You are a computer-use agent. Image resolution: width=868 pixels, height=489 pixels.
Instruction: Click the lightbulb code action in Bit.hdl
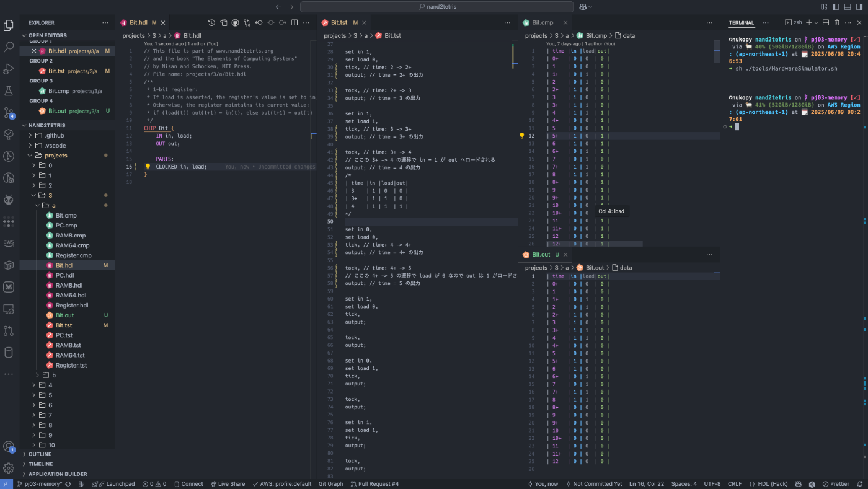(x=148, y=167)
